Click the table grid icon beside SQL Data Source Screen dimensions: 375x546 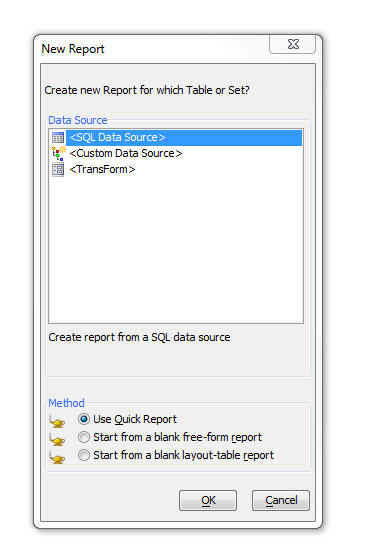point(58,137)
